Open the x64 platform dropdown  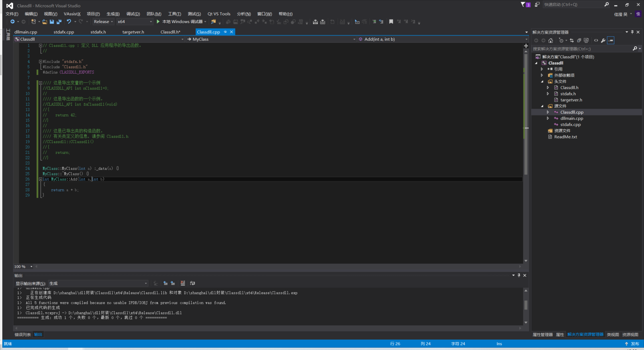click(x=135, y=22)
